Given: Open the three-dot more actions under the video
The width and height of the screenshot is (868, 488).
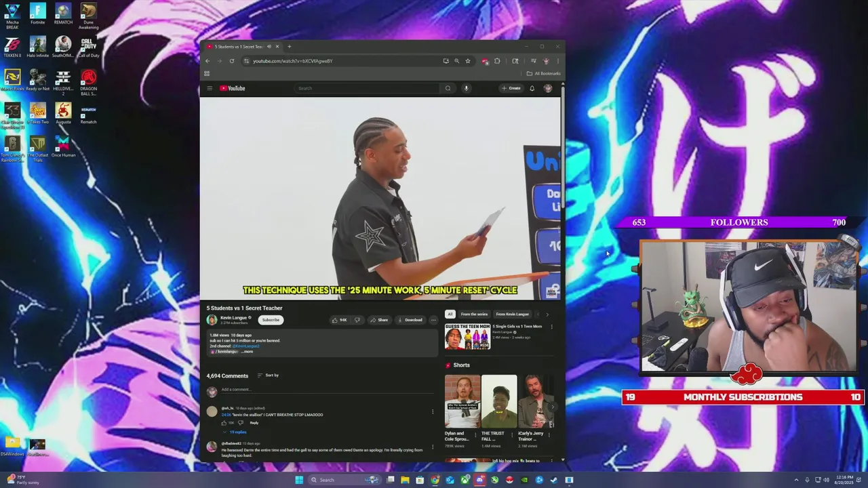Looking at the screenshot, I should [433, 320].
